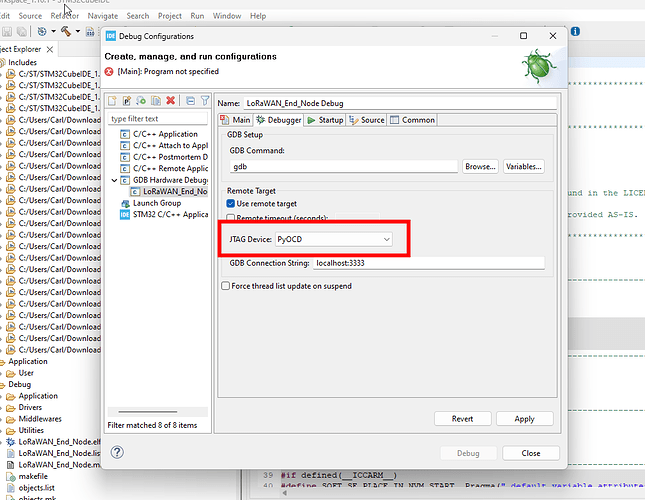Open the filter configurations funnel icon
Screen dimensions: 645x500
203,101
